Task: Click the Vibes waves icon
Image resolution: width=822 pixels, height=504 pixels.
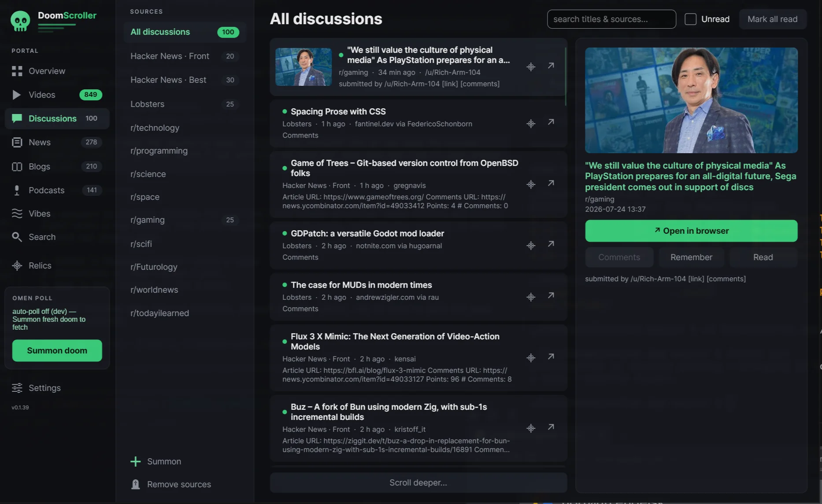Action: coord(17,213)
